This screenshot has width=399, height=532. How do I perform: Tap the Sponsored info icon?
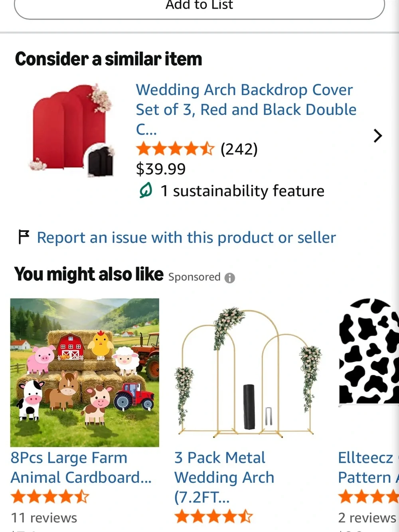229,278
